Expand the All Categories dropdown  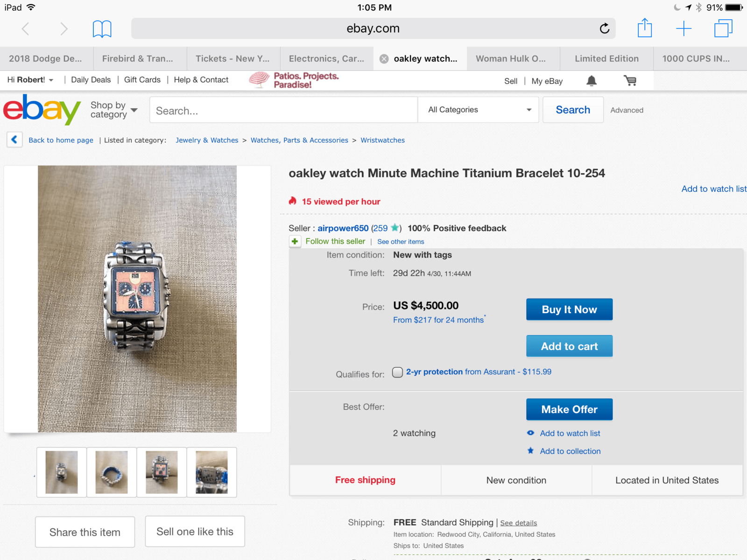click(x=479, y=110)
